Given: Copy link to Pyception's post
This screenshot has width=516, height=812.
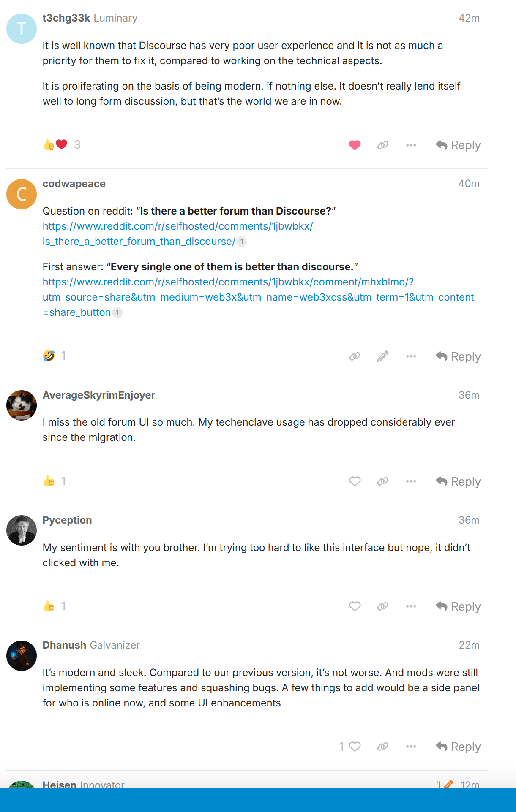Looking at the screenshot, I should coord(382,606).
